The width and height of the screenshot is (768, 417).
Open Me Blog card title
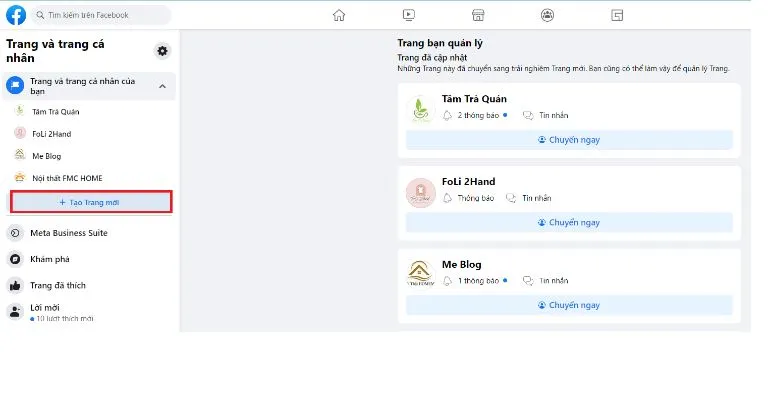coord(461,264)
